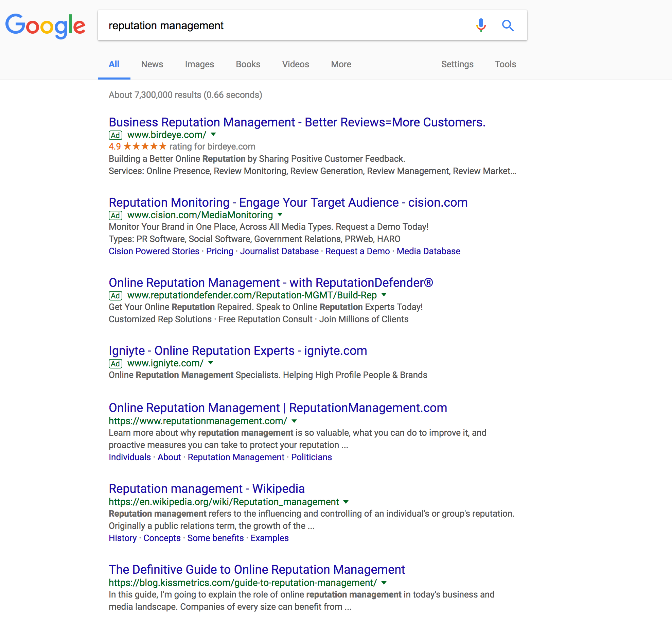Open the Media Database sitelink

428,251
